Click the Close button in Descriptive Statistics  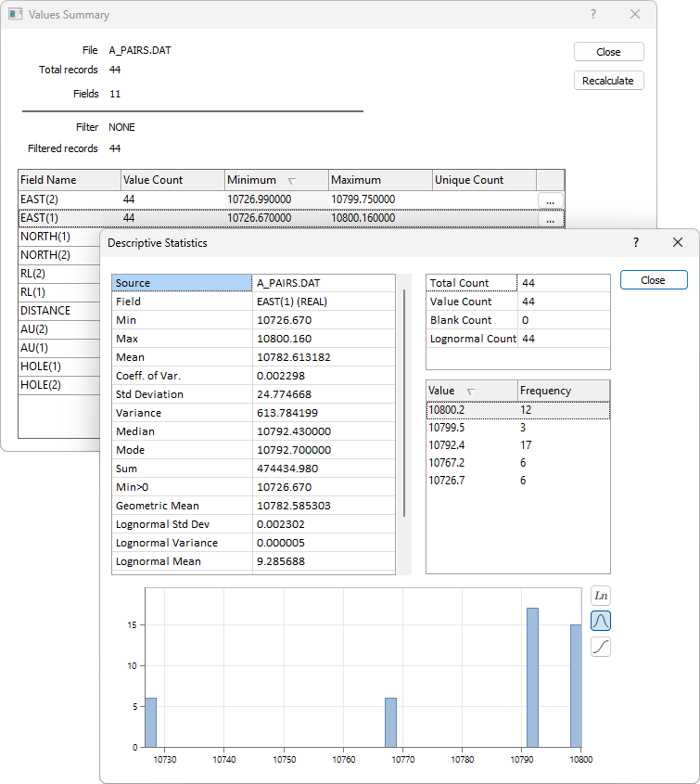[654, 280]
